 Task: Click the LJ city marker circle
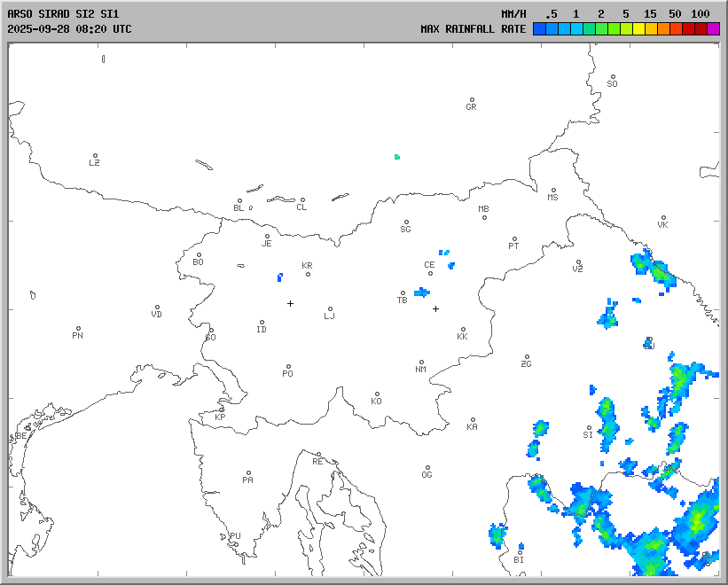tap(330, 309)
